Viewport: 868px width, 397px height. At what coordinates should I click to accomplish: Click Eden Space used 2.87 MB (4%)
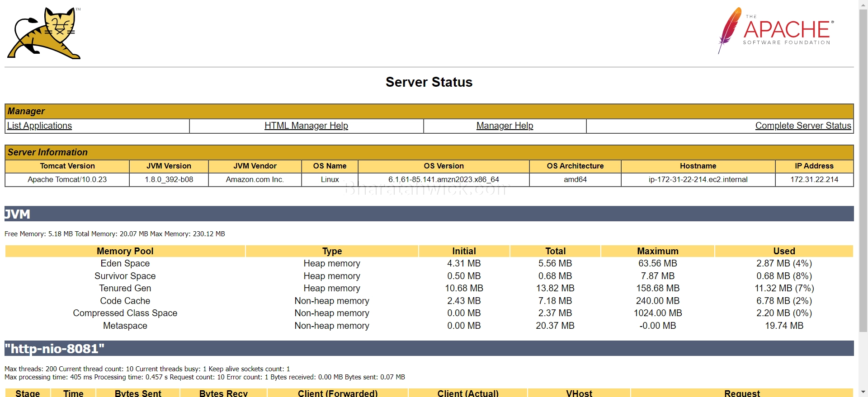click(x=784, y=263)
